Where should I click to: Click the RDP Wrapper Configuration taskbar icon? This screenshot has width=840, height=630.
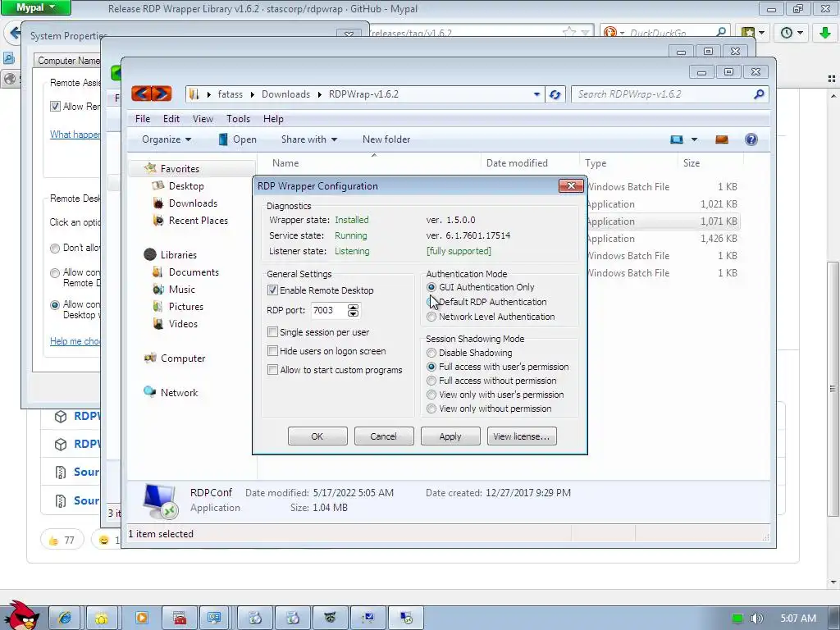pyautogui.click(x=406, y=618)
